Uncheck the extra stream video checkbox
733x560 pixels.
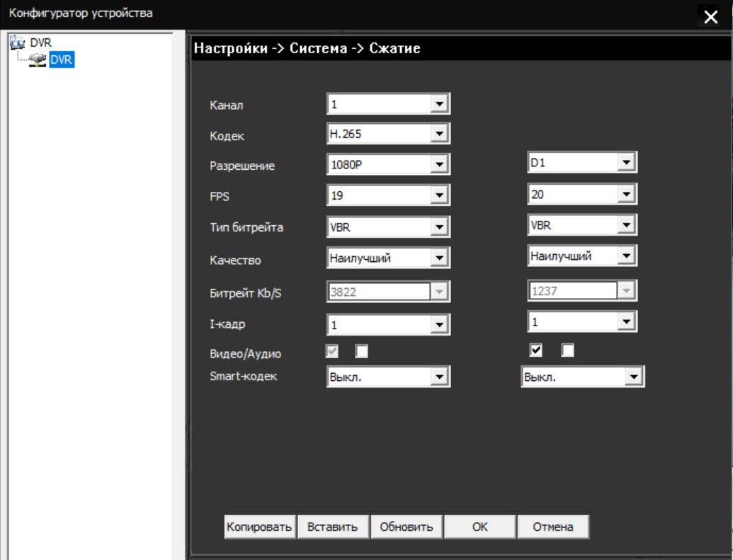[x=536, y=350]
